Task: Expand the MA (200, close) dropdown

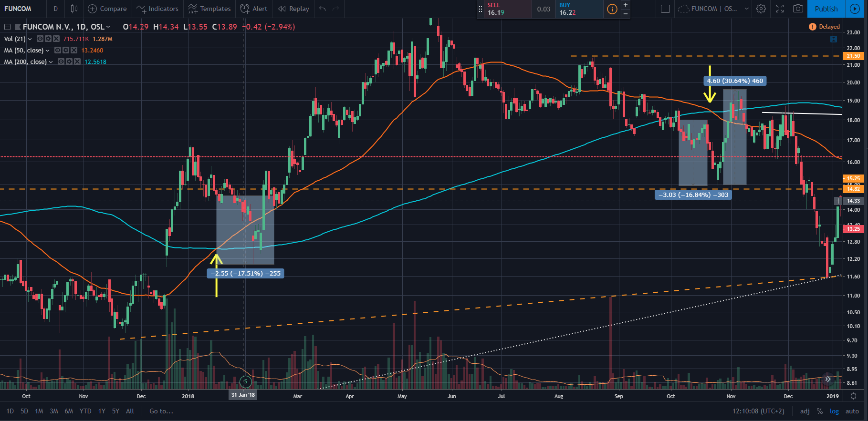Action: click(x=51, y=62)
